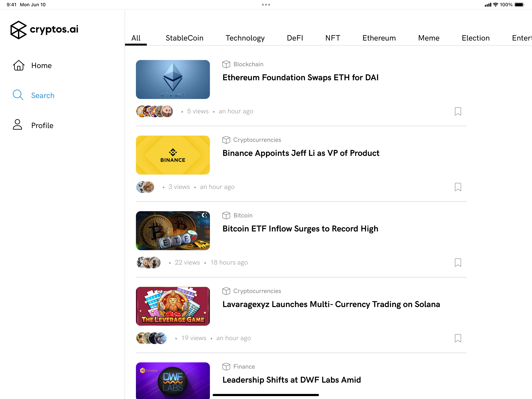Click cube icon above Binance headline
Screen dimensions: 532x399
(226, 140)
